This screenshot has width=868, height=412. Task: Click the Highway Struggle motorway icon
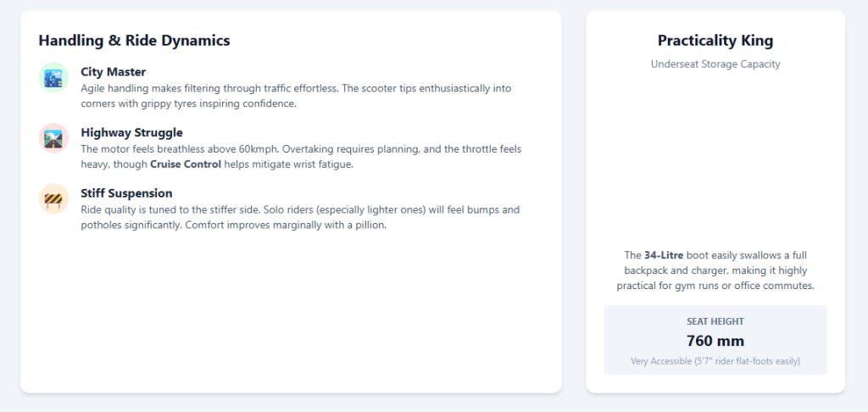53,139
